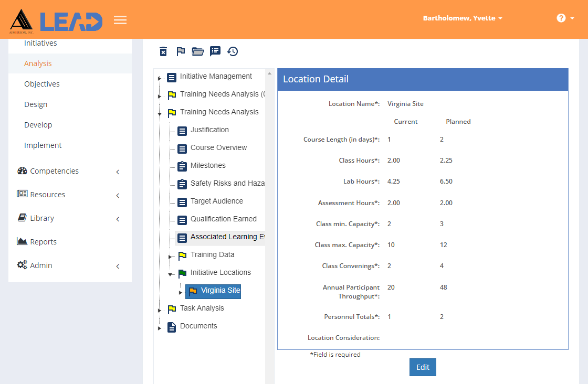Click the delete trash icon in toolbar
The image size is (588, 384).
pyautogui.click(x=163, y=51)
